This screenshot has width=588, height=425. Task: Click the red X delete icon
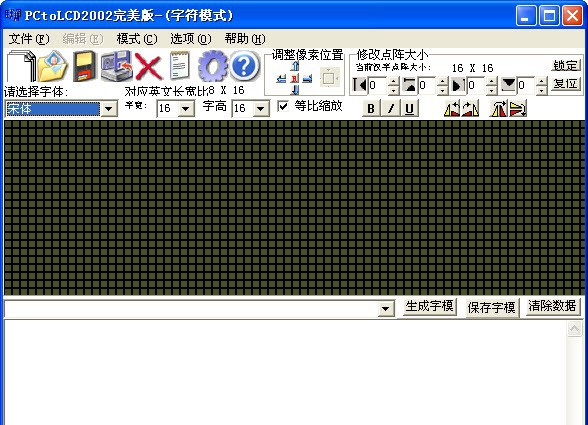pos(148,67)
